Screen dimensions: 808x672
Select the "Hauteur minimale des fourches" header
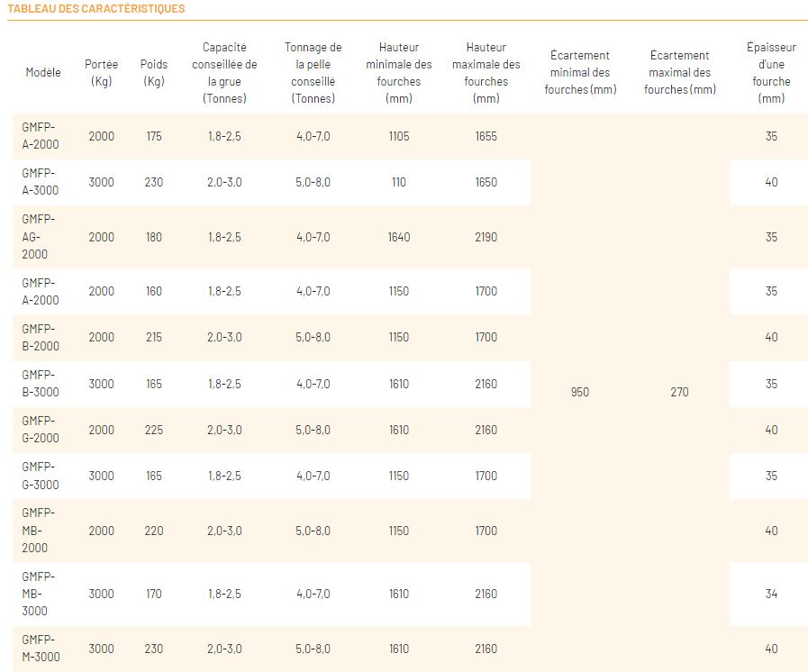pos(399,72)
